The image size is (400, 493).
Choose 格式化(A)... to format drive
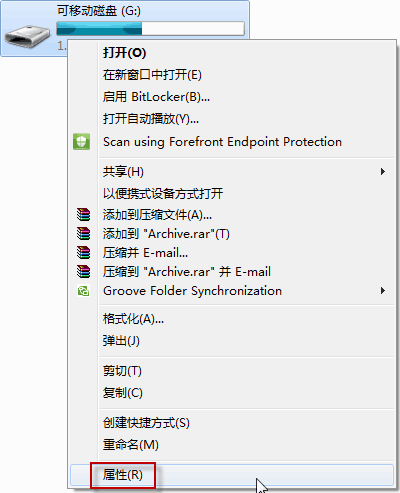click(133, 319)
